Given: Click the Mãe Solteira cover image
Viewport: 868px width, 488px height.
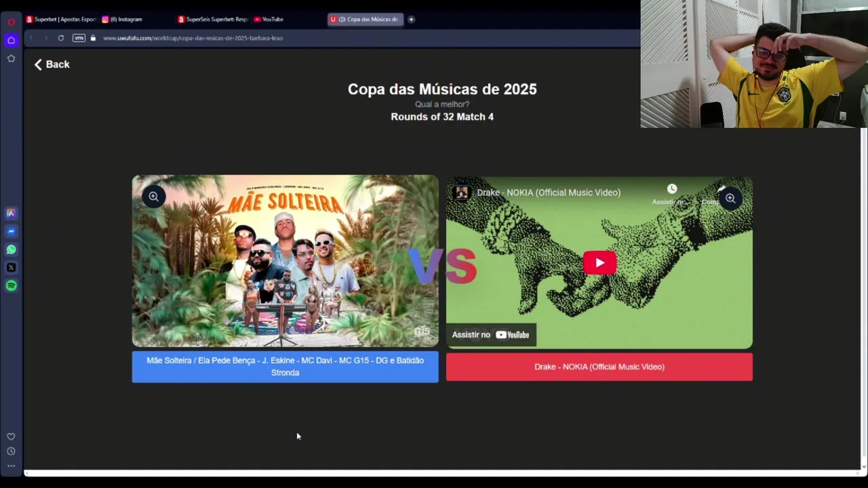Looking at the screenshot, I should 285,261.
